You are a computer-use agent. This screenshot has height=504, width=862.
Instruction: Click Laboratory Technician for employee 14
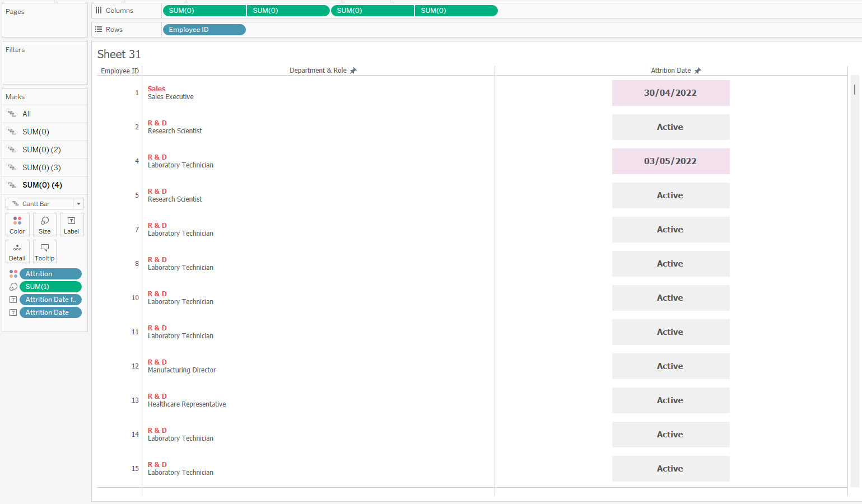pos(180,438)
